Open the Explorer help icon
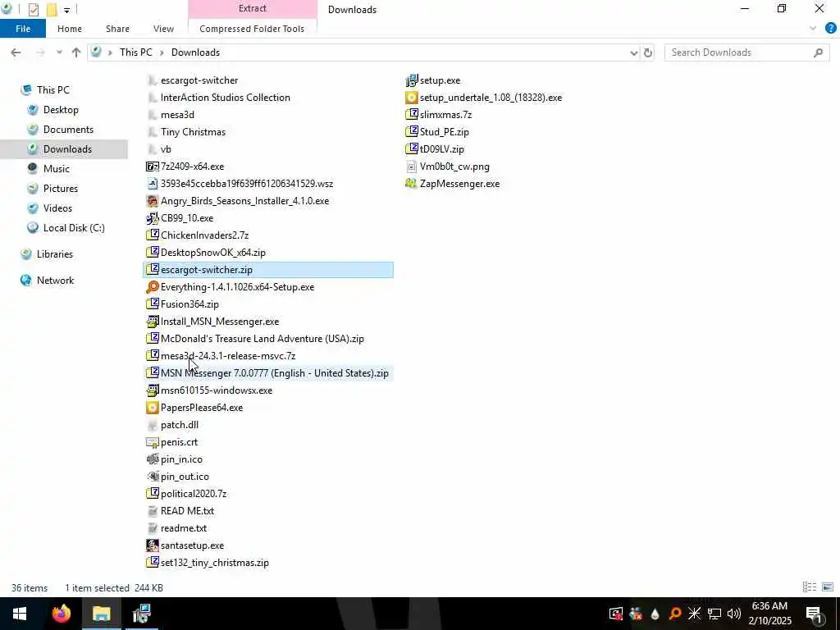840x630 pixels. click(x=831, y=29)
